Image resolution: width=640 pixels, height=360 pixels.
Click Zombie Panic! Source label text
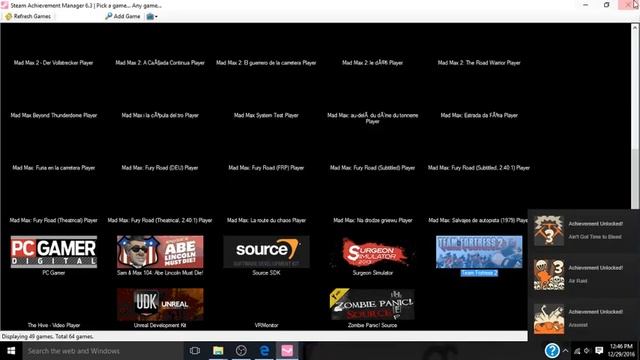(x=373, y=325)
